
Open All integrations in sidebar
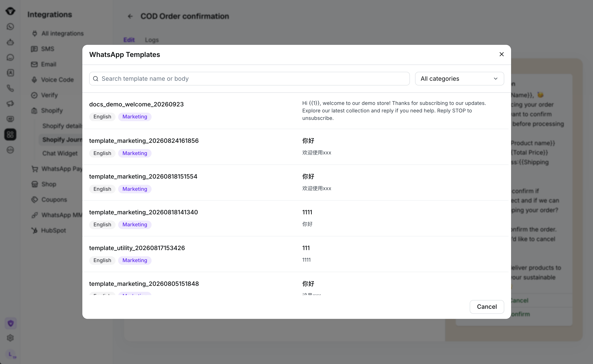[x=57, y=33]
